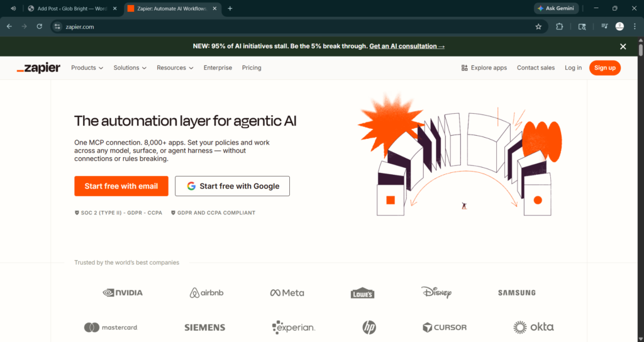Open the Pricing page in the navbar
This screenshot has height=342, width=644.
pyautogui.click(x=252, y=68)
